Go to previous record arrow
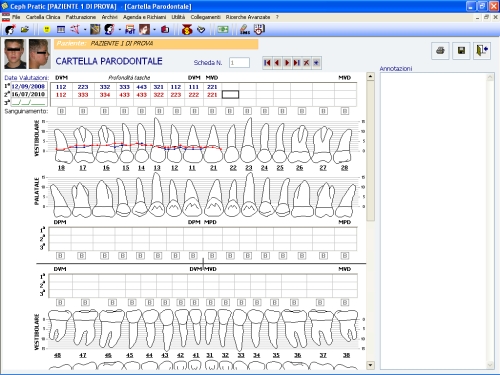 277,63
